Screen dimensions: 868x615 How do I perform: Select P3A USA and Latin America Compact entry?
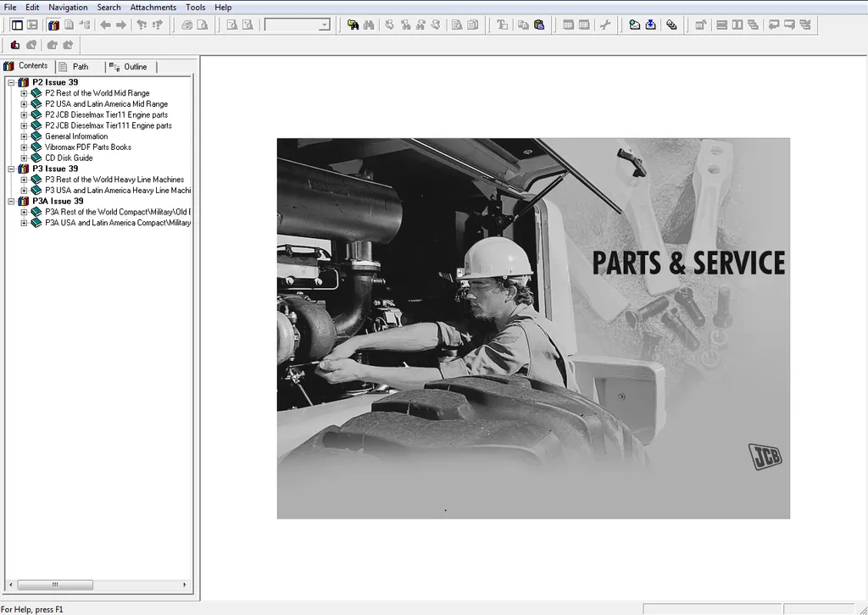coord(118,223)
